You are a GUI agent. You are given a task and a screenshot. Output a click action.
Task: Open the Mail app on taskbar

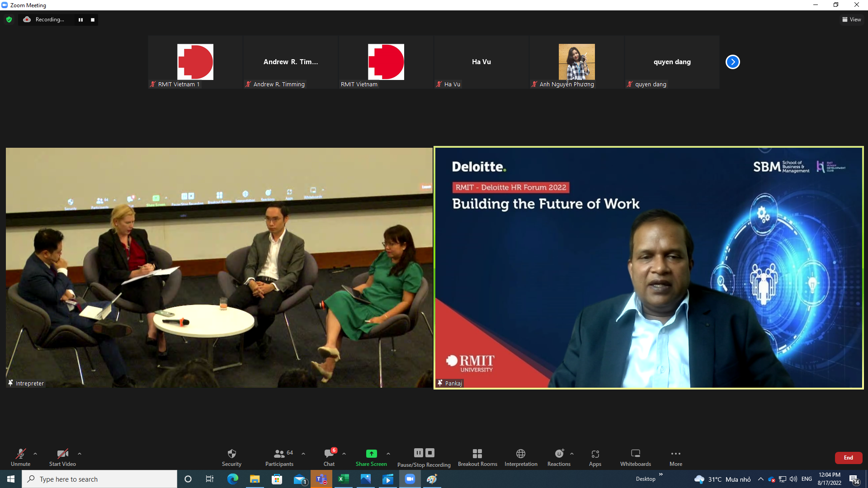300,479
